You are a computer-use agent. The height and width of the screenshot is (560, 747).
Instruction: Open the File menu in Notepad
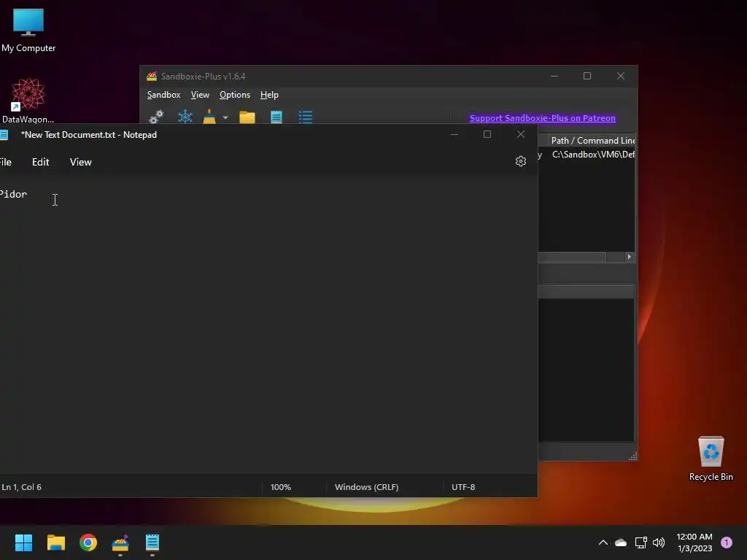pyautogui.click(x=6, y=162)
